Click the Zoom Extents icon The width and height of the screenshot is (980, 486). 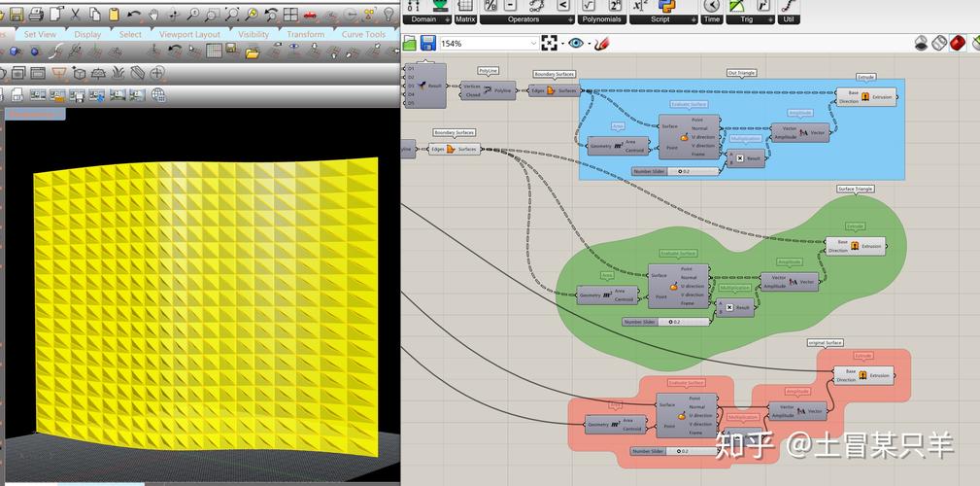click(x=232, y=14)
